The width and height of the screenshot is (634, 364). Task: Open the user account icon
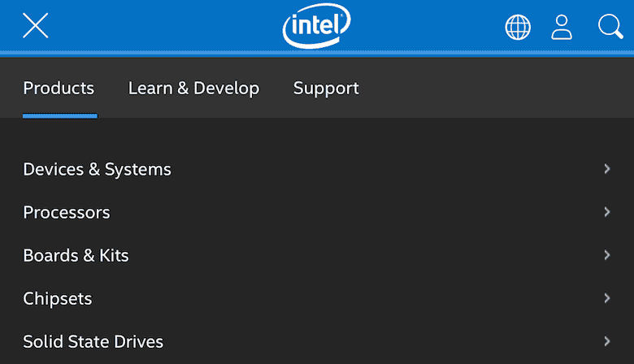(562, 27)
